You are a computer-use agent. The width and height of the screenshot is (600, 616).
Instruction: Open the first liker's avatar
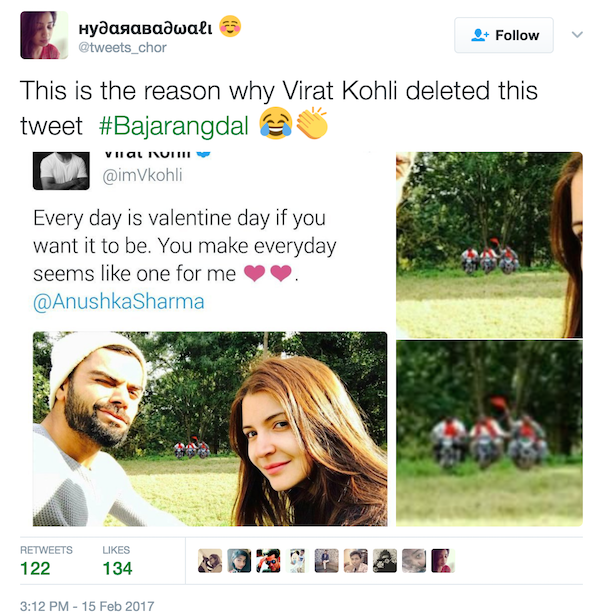pos(210,560)
